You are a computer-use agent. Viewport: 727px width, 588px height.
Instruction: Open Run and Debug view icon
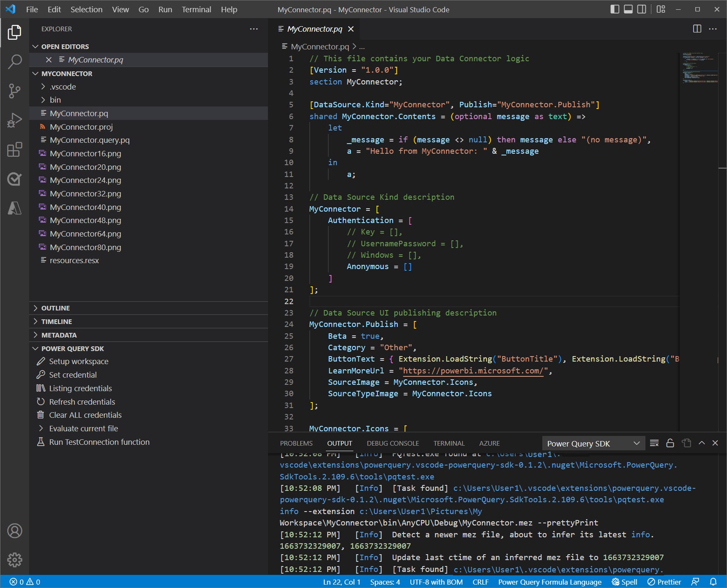pyautogui.click(x=15, y=120)
